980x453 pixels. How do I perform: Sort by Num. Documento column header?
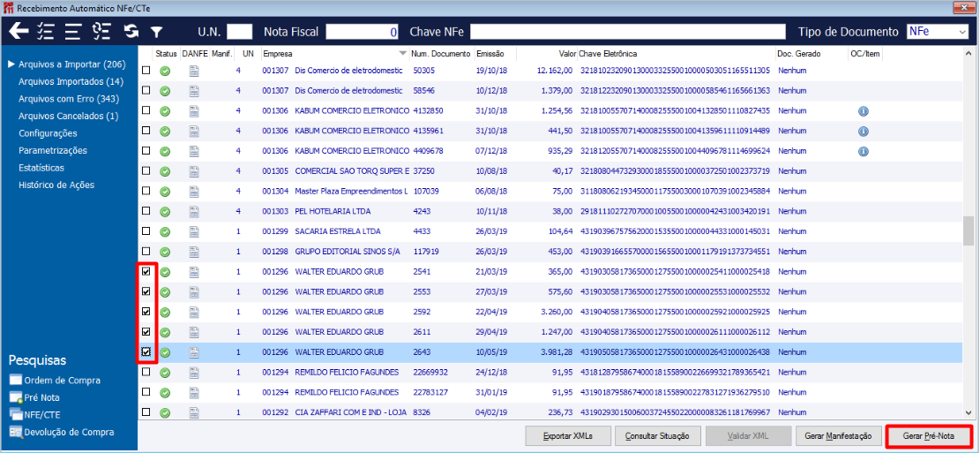[441, 54]
